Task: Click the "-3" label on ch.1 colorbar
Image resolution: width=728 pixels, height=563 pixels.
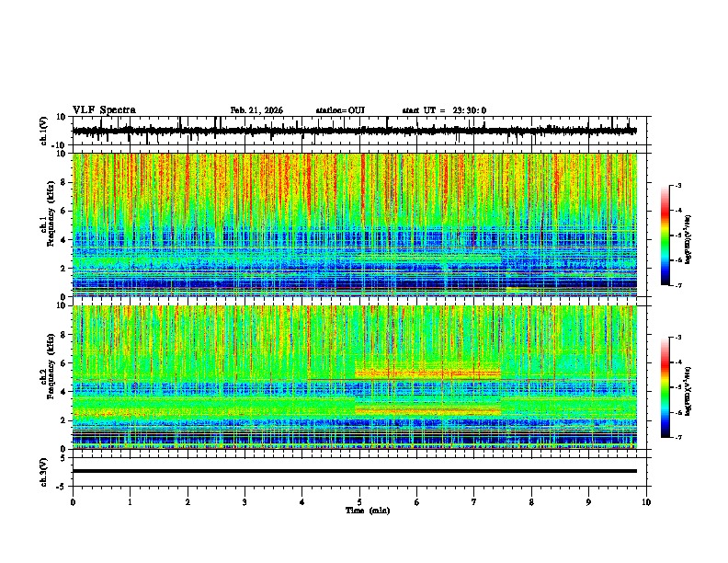Action: [x=678, y=185]
